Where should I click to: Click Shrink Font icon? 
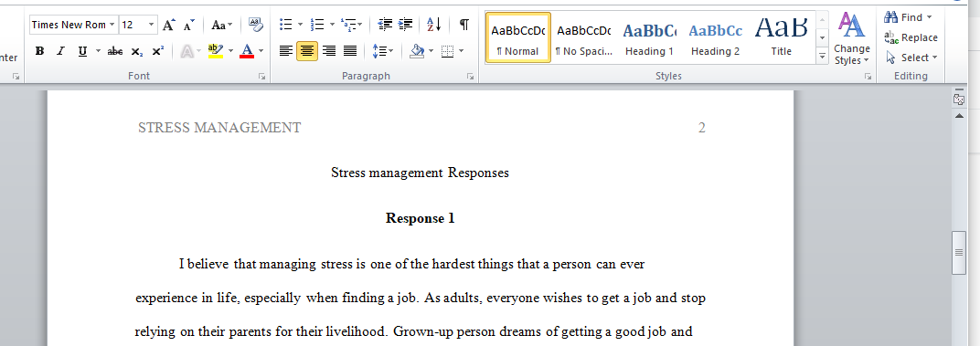point(189,25)
